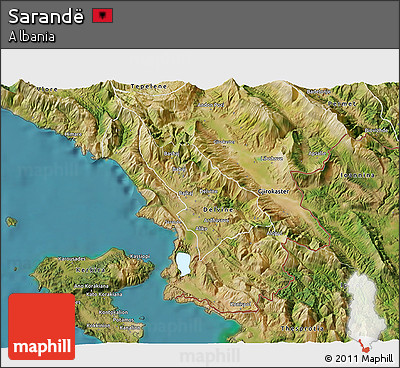Click the Delvine district label
This screenshot has width=400, height=368.
[x=218, y=210]
